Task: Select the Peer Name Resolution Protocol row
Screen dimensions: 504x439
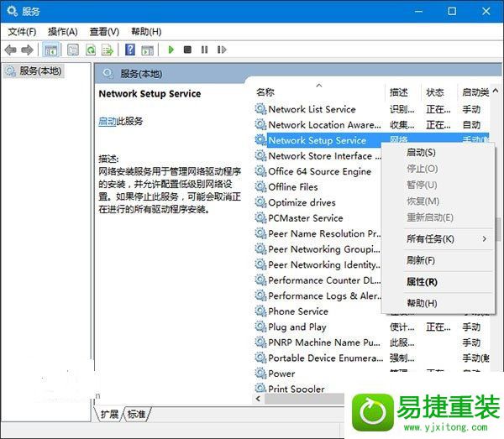Action: coord(318,233)
